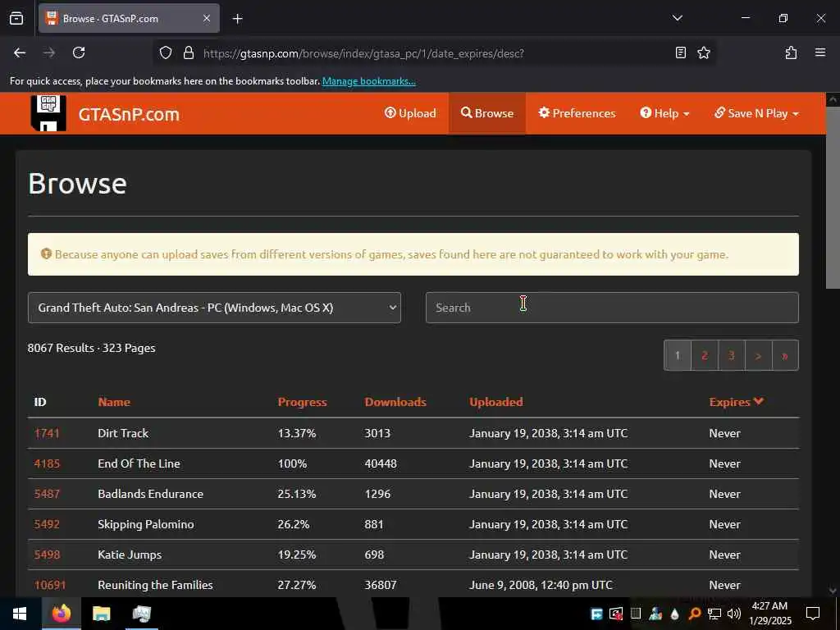Sort table by Downloads column
Viewport: 840px width, 630px height.
pos(395,402)
